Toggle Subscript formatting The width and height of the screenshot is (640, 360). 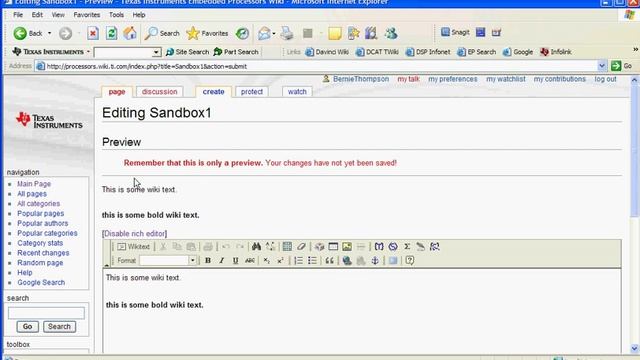[267, 260]
